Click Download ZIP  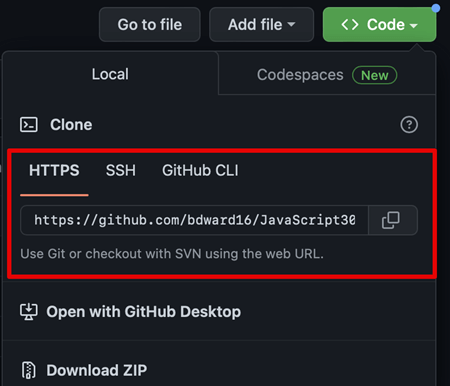[x=97, y=370]
